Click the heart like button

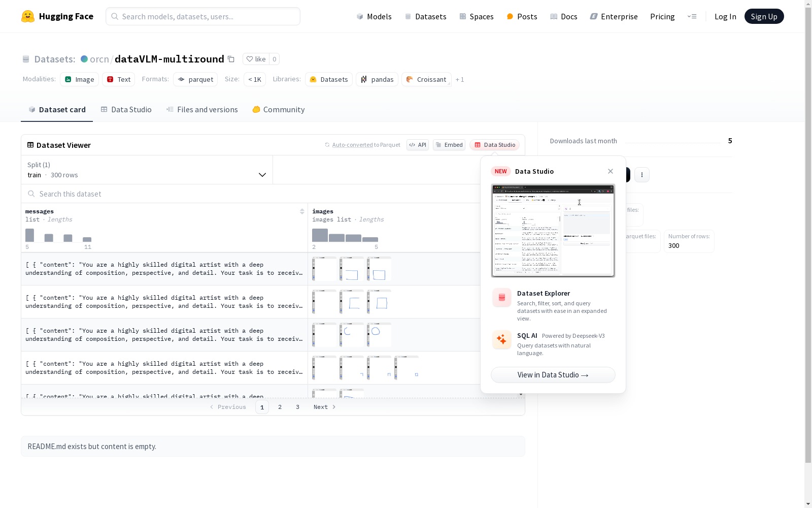pos(256,59)
